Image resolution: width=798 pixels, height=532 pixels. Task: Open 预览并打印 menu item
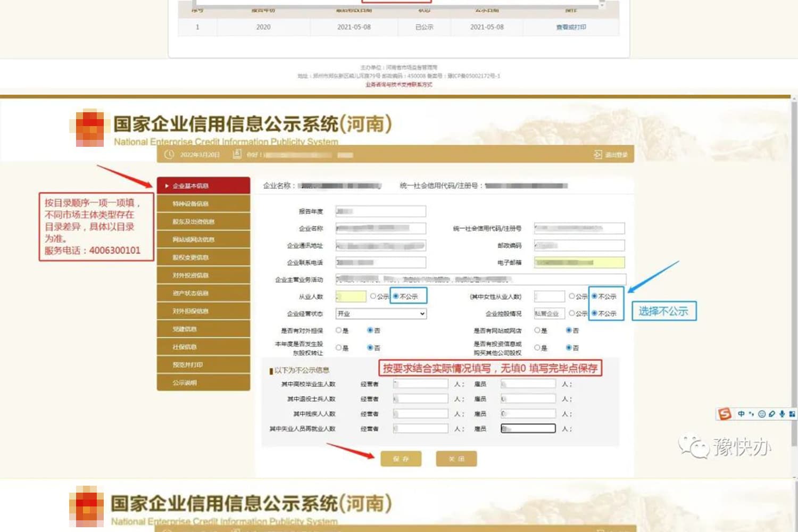[x=203, y=365]
